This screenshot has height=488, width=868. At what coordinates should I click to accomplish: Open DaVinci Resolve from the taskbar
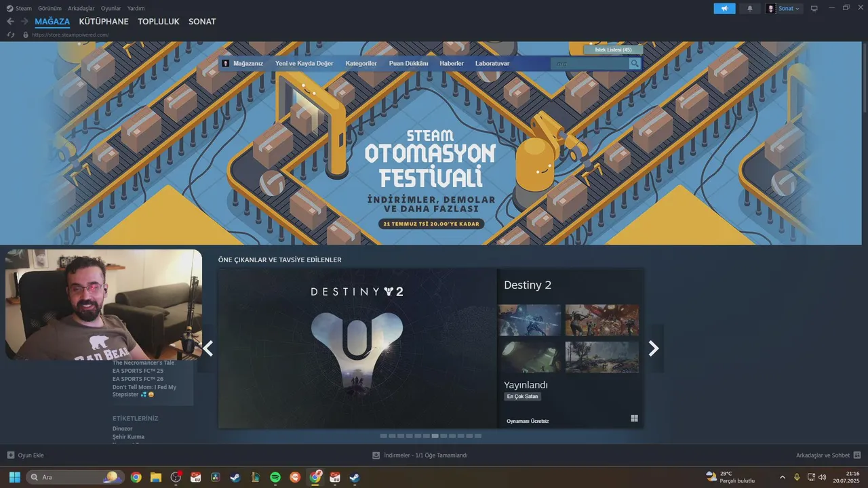(216, 477)
